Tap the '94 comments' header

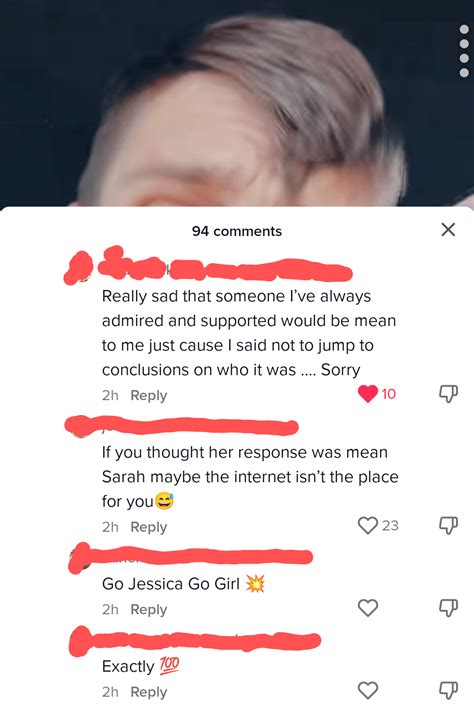[x=237, y=231]
